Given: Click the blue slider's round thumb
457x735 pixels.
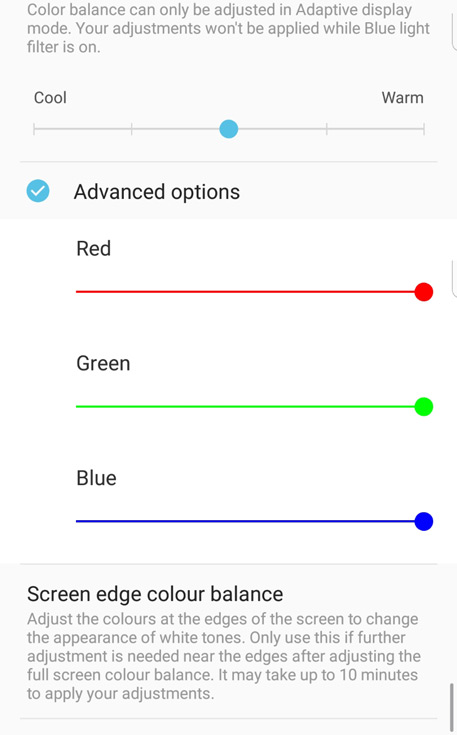Looking at the screenshot, I should pos(424,521).
